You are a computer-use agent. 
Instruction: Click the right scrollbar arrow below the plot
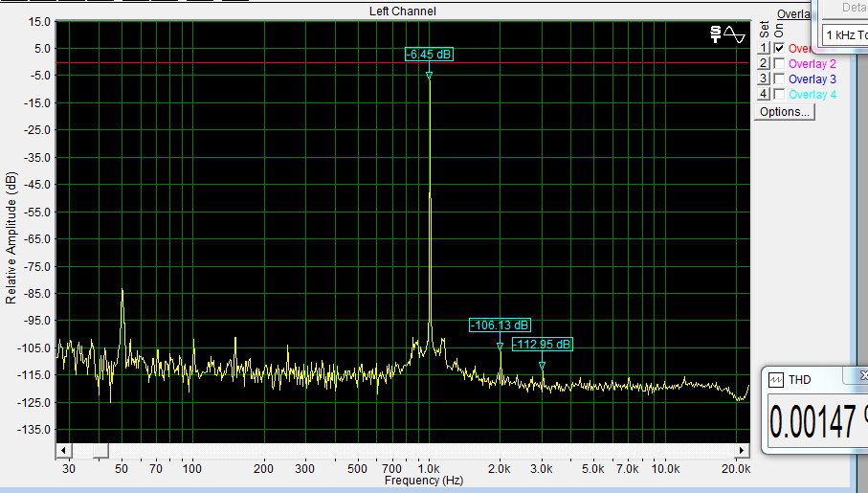742,450
